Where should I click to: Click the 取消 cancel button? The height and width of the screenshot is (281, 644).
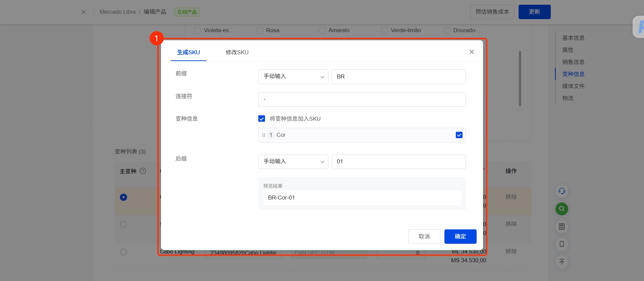(424, 236)
